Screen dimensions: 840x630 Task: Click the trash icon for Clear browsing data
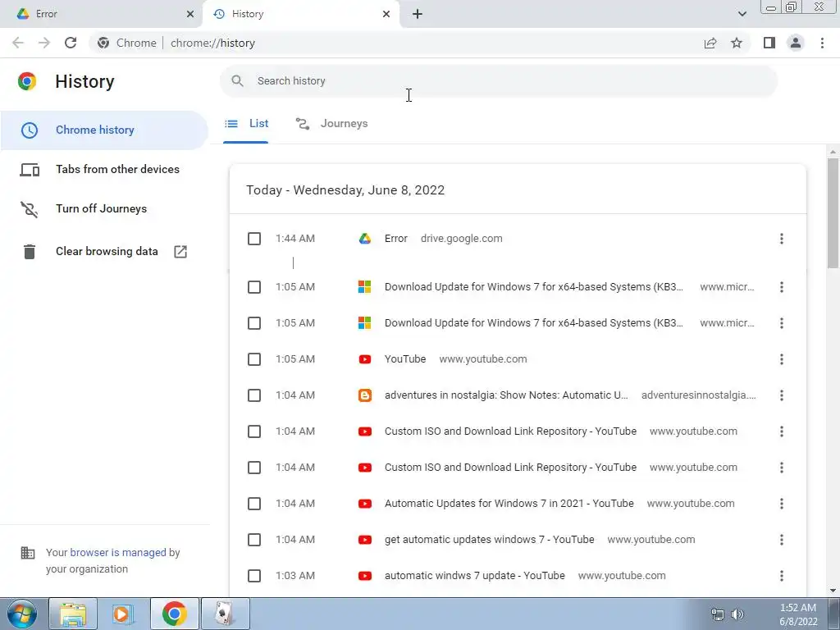tap(30, 251)
